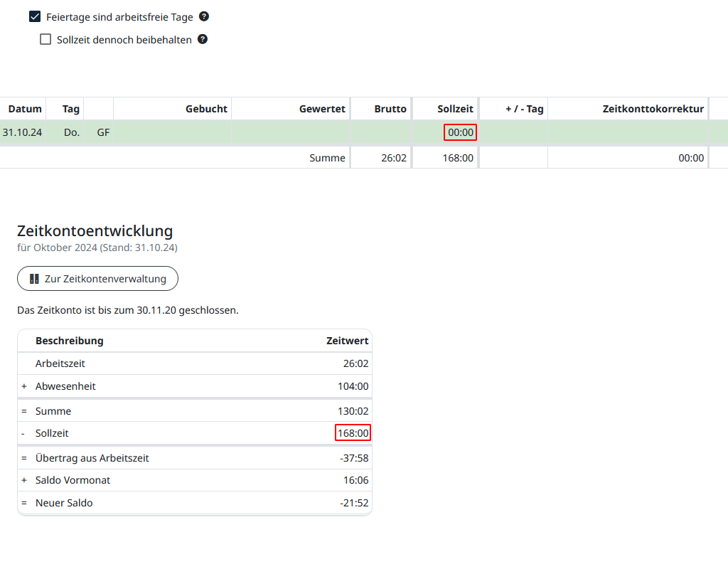Image resolution: width=728 pixels, height=569 pixels.
Task: Click the 'GF' marker in the 31.10.24 row
Action: click(103, 132)
